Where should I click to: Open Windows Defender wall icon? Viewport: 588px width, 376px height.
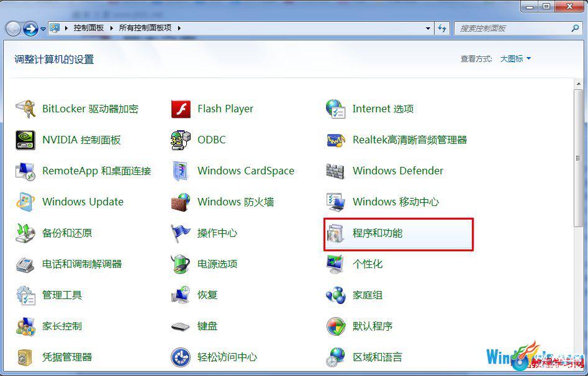click(336, 171)
